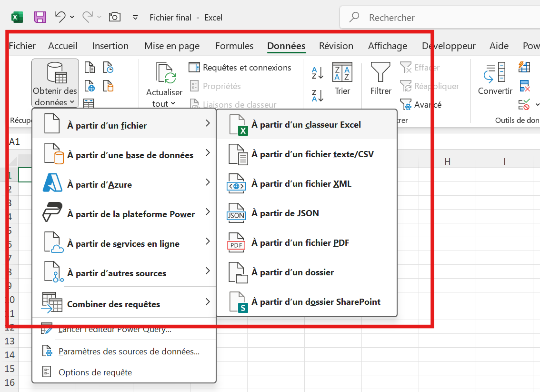Switch to the Révision tab

click(336, 46)
